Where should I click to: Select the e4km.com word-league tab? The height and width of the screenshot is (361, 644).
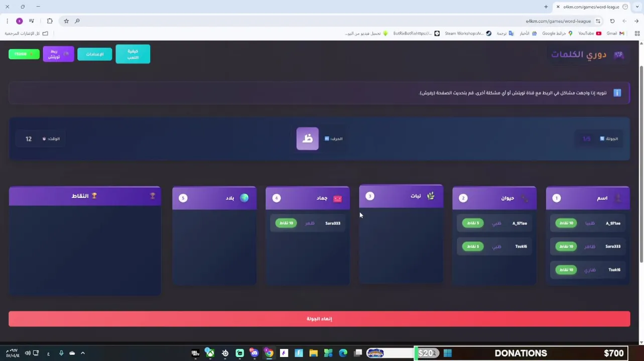[x=591, y=7]
